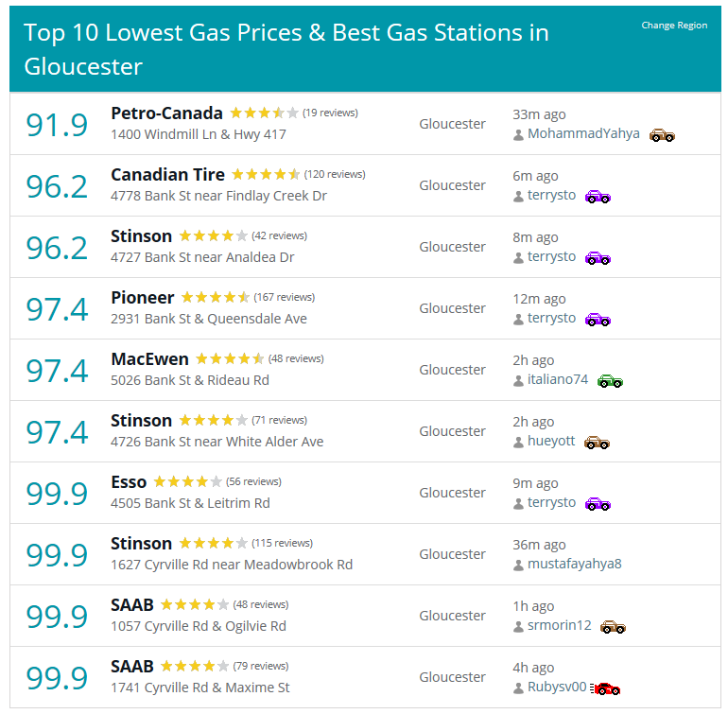Click the brown car icon beside MohammadYahya
Image resolution: width=728 pixels, height=714 pixels.
tap(662, 135)
